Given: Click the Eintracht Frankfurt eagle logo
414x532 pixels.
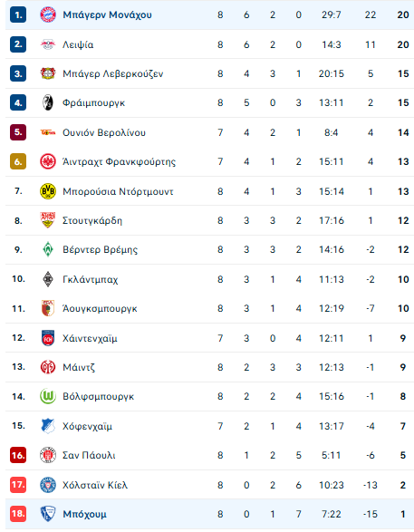Looking at the screenshot, I should tap(48, 161).
